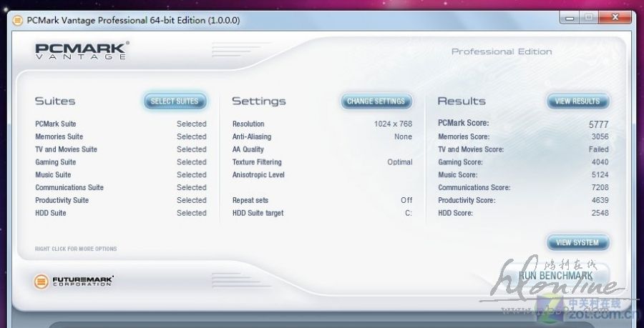The height and width of the screenshot is (328, 644).
Task: Click the Resolution setting label
Action: point(248,124)
